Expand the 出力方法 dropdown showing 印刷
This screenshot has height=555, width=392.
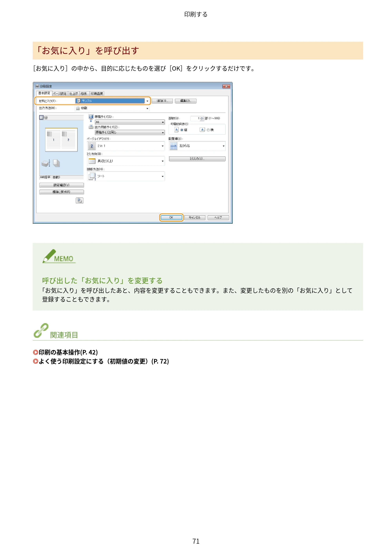click(112, 108)
